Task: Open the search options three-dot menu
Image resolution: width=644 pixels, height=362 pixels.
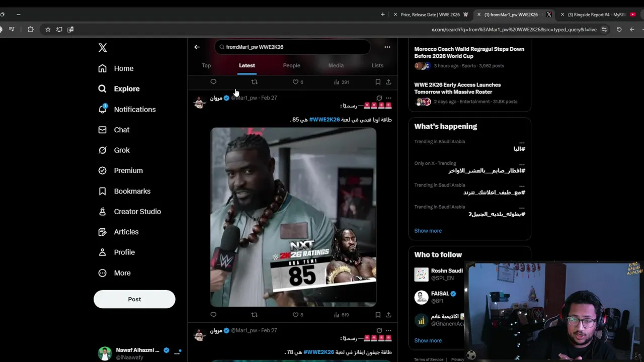Action: (387, 47)
